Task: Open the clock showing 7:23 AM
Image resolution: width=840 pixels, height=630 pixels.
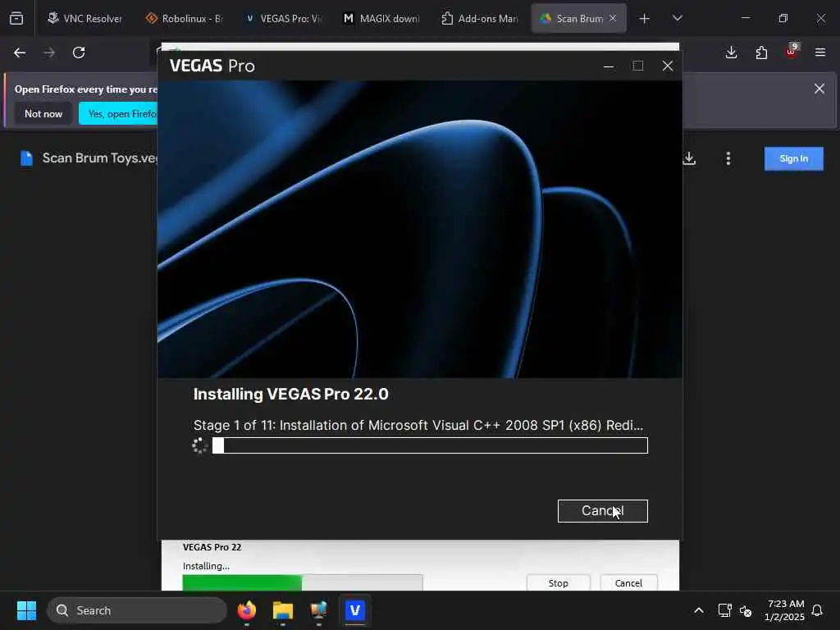Action: [x=785, y=610]
